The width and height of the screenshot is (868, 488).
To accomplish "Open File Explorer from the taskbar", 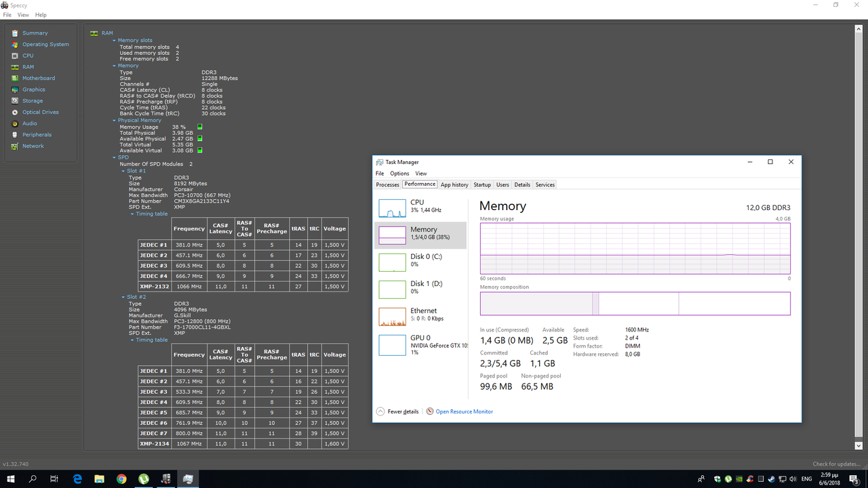I will (99, 479).
